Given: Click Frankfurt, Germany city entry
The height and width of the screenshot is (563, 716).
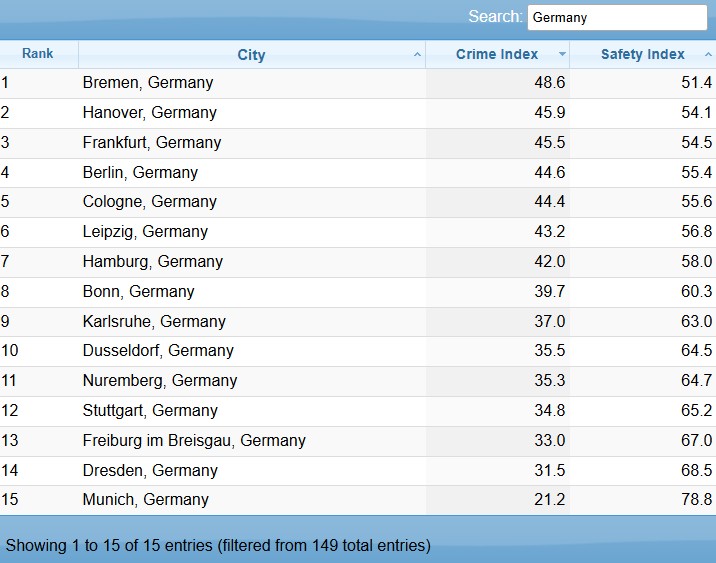Looking at the screenshot, I should [x=152, y=142].
